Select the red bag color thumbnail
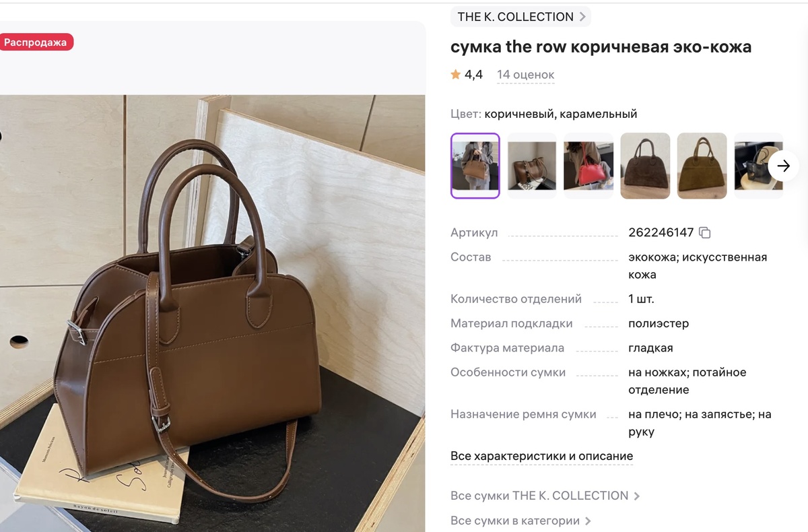The width and height of the screenshot is (808, 532). [588, 166]
